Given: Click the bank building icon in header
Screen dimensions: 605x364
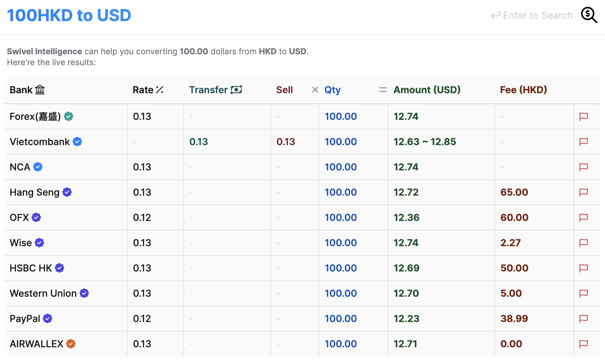Looking at the screenshot, I should 40,90.
